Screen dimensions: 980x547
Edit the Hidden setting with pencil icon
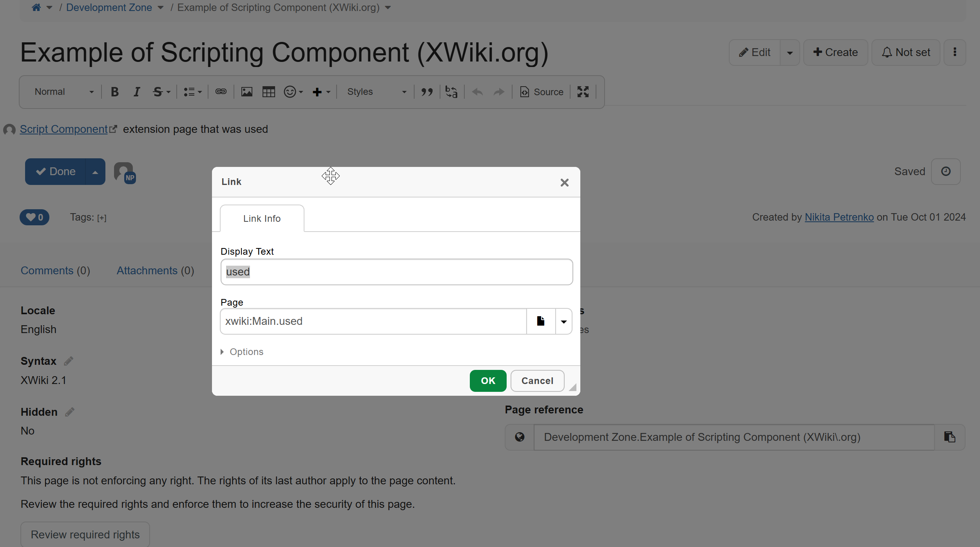(x=70, y=412)
